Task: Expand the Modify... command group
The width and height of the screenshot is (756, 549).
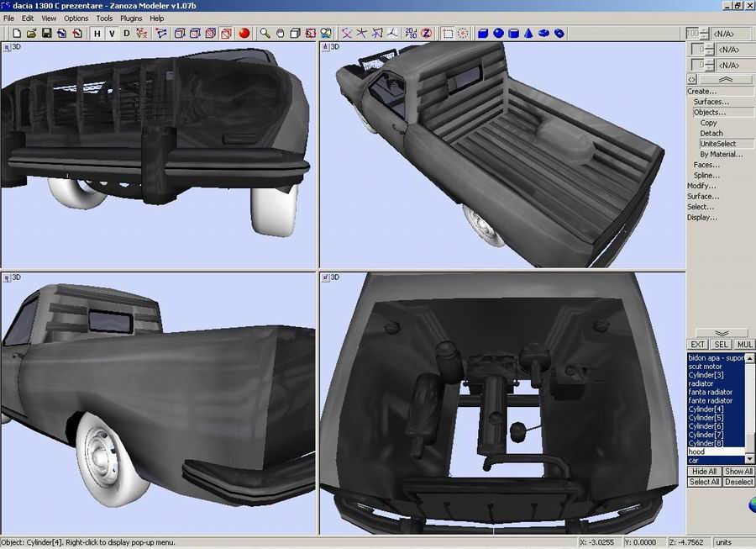Action: pos(701,186)
